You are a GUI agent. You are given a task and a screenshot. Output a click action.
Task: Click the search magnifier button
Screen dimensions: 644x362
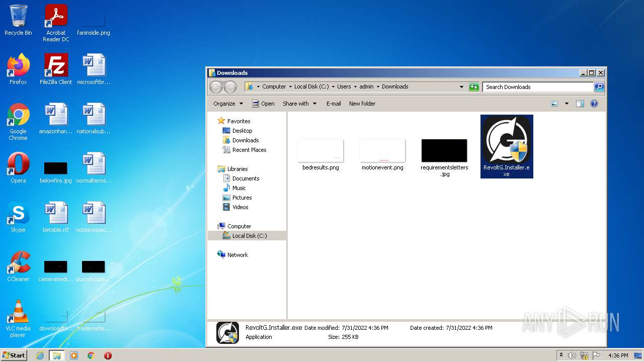coord(599,87)
